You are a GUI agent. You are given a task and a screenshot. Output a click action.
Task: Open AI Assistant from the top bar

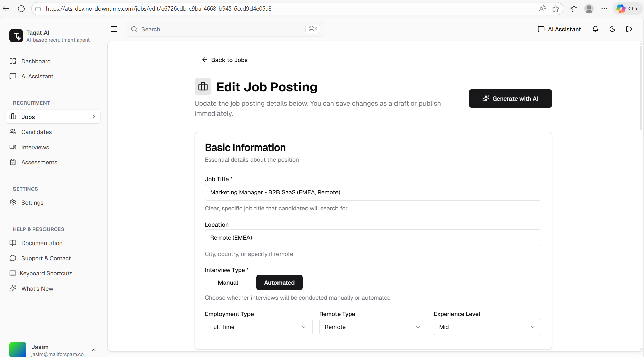559,29
